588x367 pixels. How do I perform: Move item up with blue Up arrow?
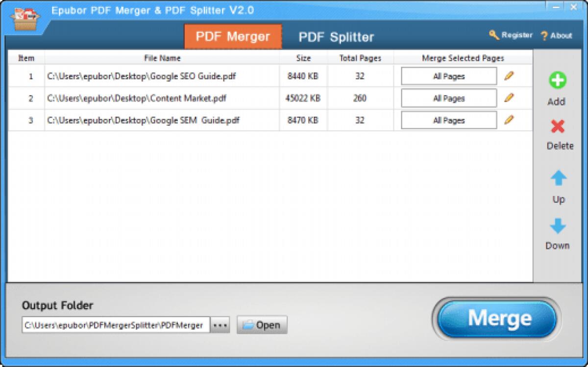pos(558,178)
